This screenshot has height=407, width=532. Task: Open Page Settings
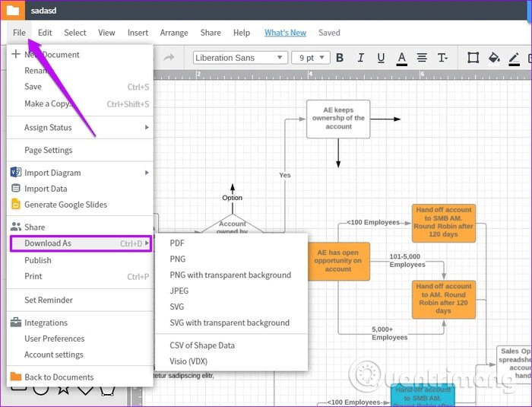[x=80, y=150]
